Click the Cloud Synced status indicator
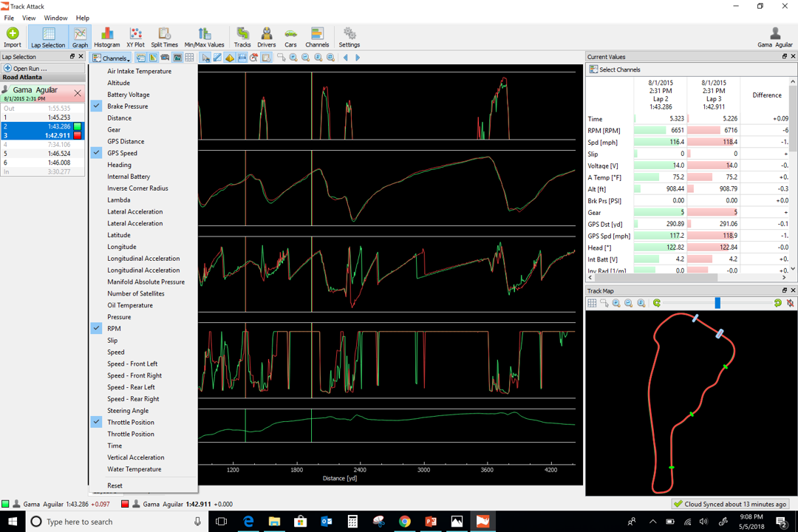Image resolution: width=798 pixels, height=532 pixels. click(x=730, y=504)
